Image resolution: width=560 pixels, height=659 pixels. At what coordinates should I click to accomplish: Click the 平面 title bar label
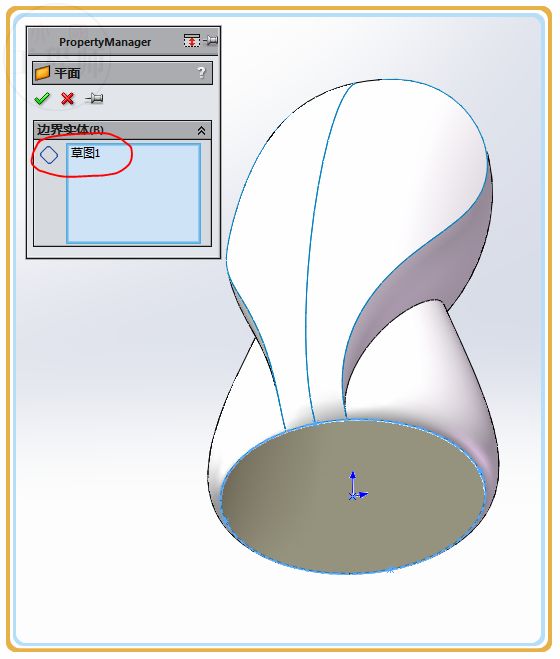67,73
